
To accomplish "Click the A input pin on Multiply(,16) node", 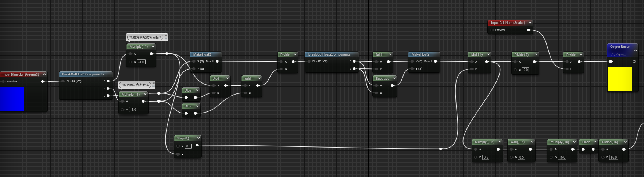I will click(x=551, y=149).
